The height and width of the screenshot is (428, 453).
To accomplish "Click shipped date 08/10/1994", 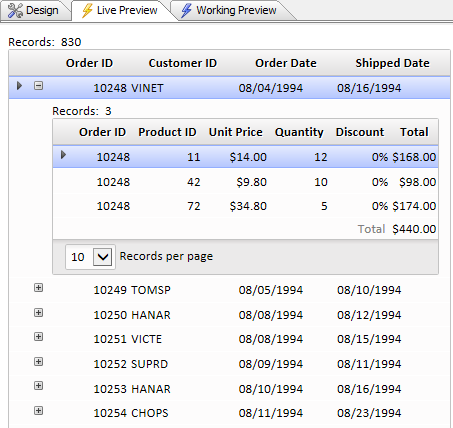I will (369, 290).
